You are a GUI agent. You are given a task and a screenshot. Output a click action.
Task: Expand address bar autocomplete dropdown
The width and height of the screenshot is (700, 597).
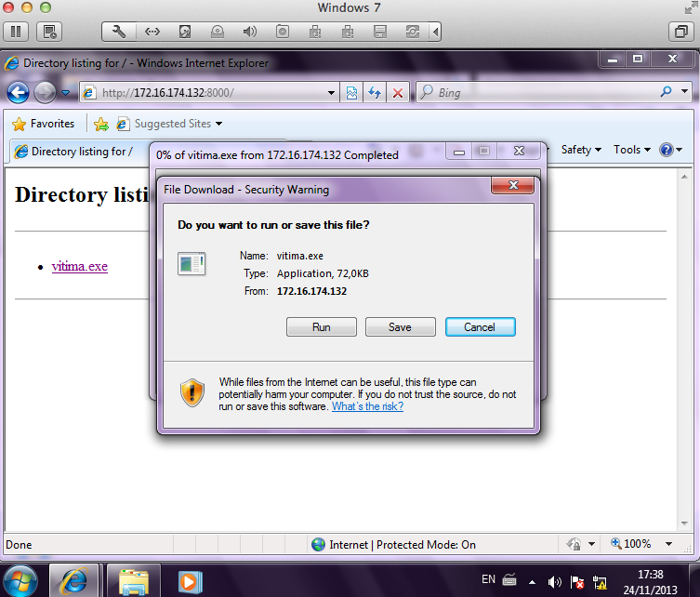coord(331,93)
